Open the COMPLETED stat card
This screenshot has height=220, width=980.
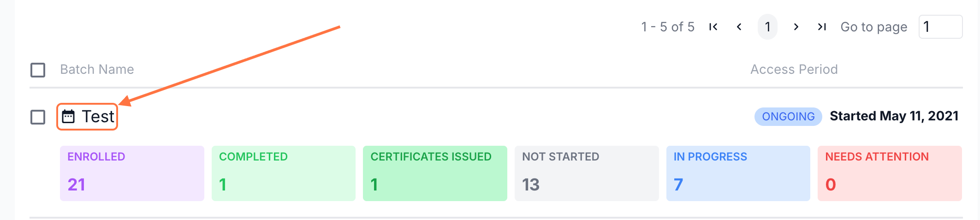pyautogui.click(x=283, y=173)
